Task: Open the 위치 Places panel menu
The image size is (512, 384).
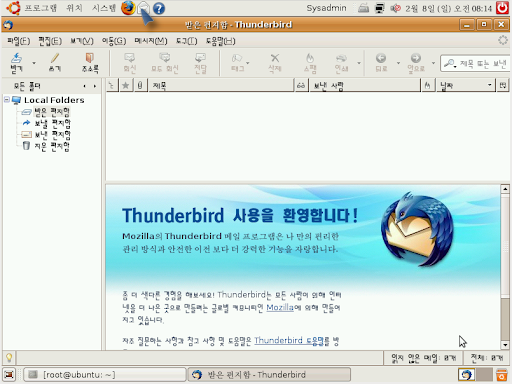Action: pos(74,8)
